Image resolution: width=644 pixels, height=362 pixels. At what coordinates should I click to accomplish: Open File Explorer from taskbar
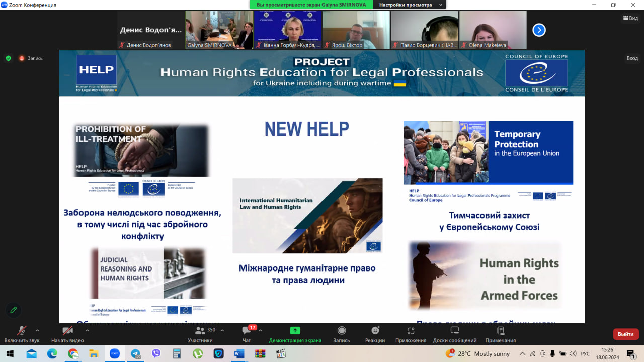(x=94, y=353)
